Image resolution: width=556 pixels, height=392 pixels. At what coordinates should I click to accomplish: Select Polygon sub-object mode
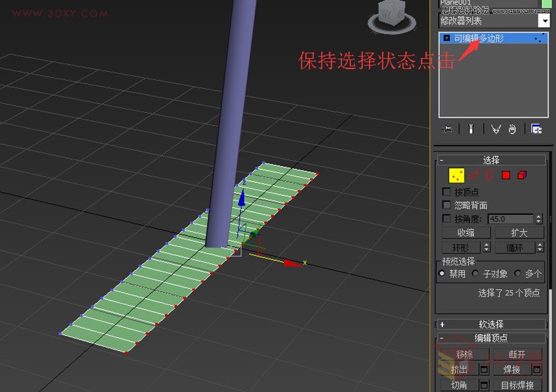coord(506,175)
